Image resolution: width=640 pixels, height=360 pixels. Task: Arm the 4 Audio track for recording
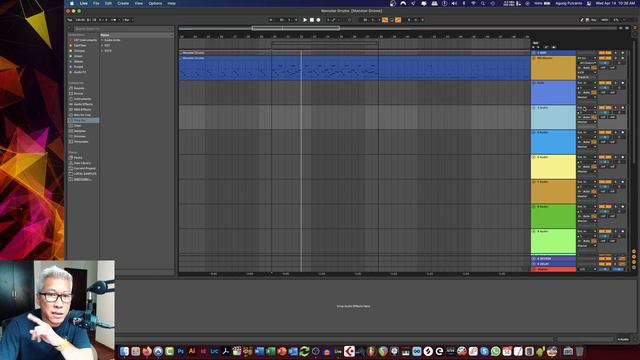pos(622,108)
